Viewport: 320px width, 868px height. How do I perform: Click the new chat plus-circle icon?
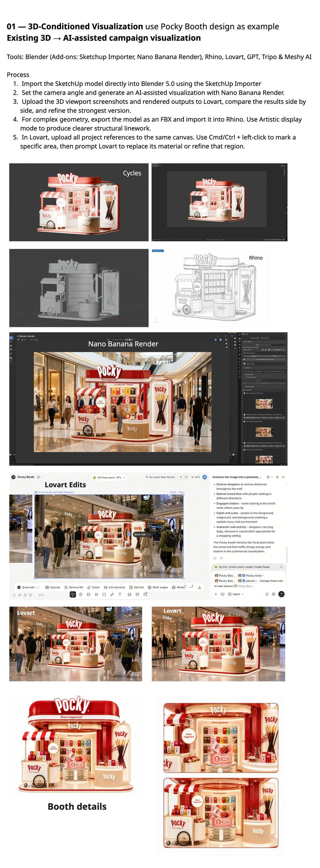click(268, 477)
